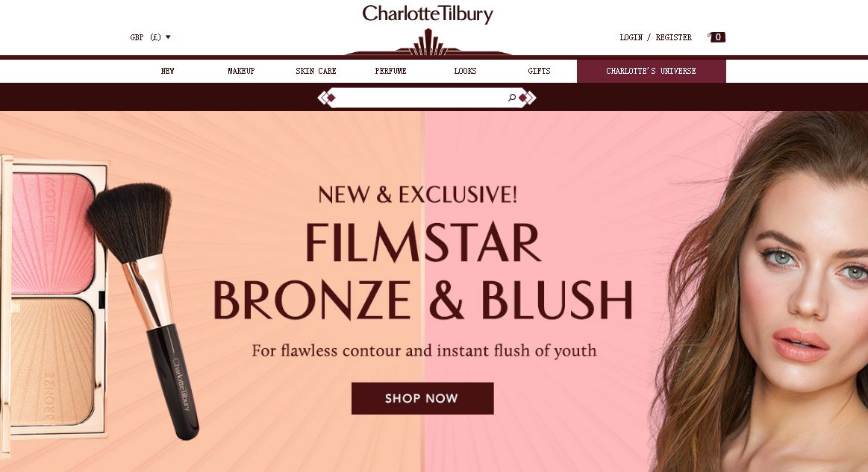
Task: Click left diamond ornament of search bar
Action: 327,98
